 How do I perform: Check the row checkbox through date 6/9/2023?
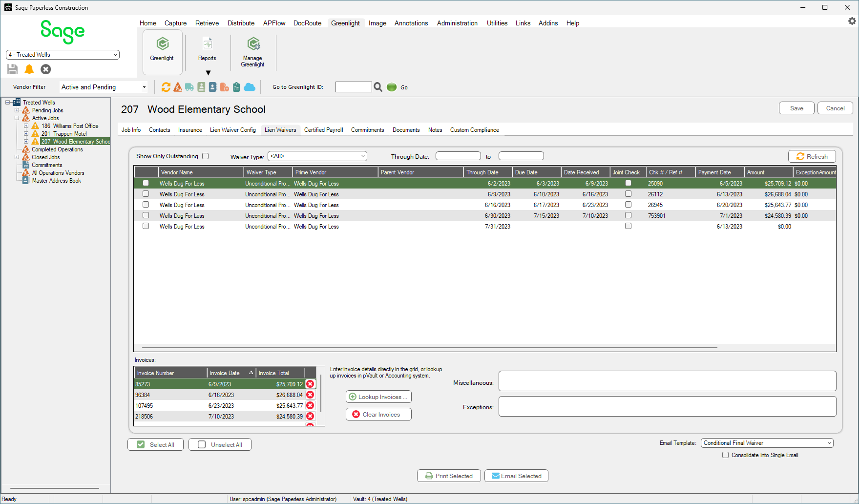click(146, 194)
